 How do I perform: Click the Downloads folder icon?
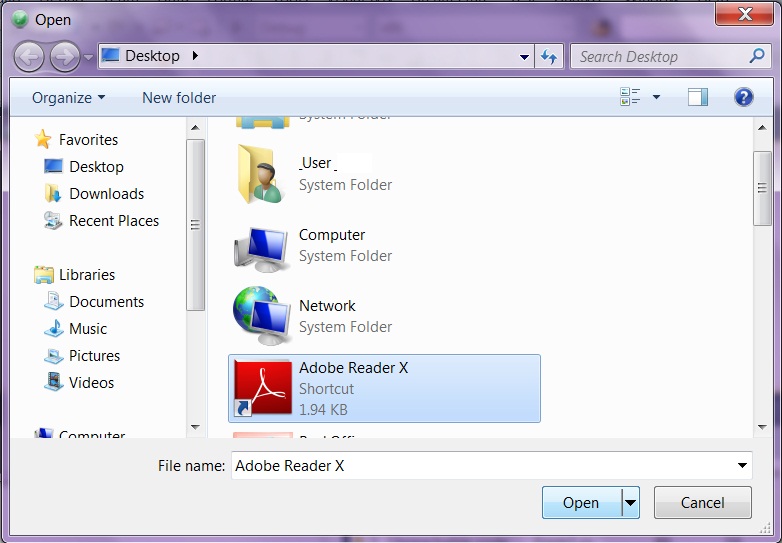click(53, 193)
